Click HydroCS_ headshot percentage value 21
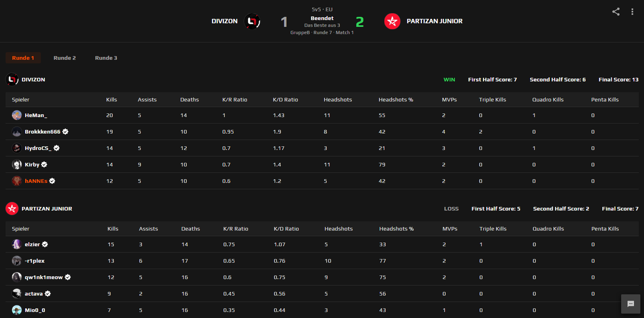This screenshot has height=318, width=644. (382, 148)
